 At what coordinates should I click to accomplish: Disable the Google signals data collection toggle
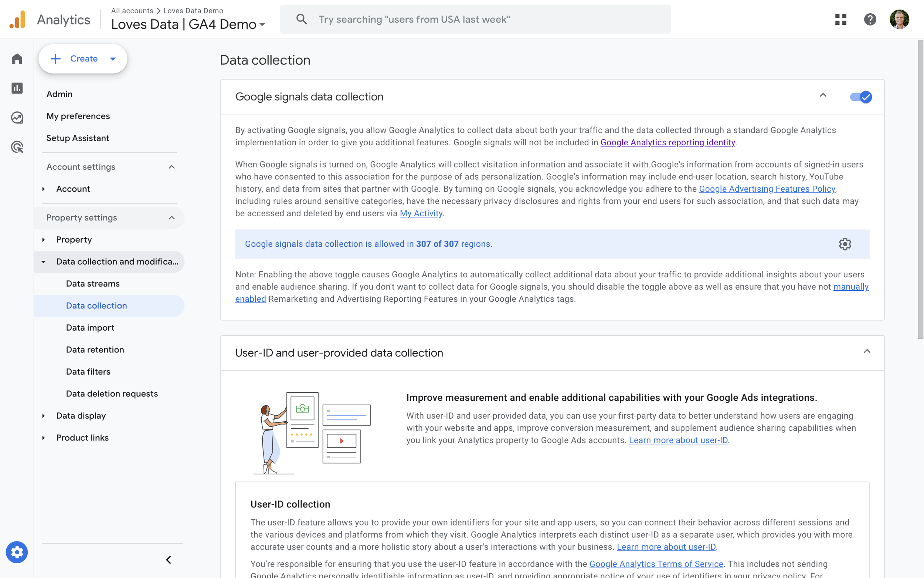click(x=860, y=97)
